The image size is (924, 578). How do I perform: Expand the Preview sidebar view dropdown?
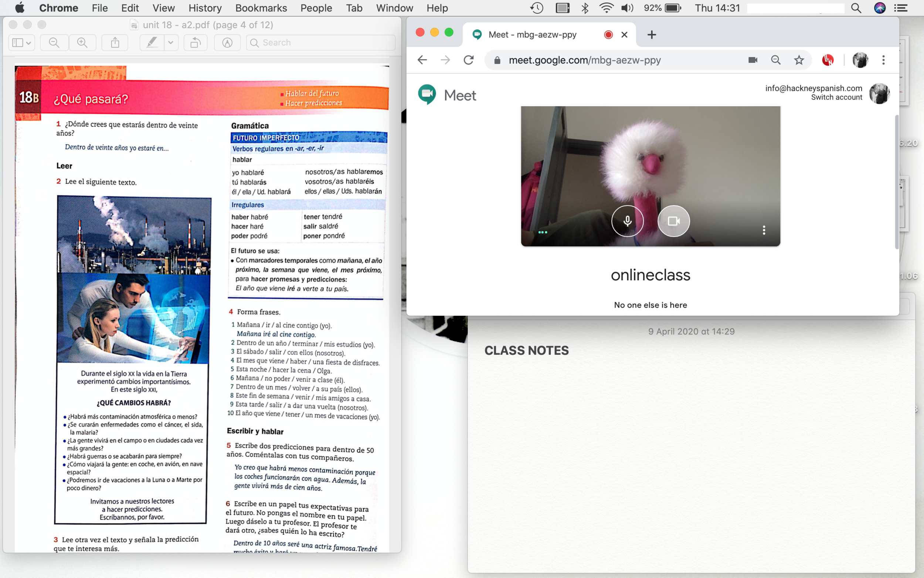point(29,43)
